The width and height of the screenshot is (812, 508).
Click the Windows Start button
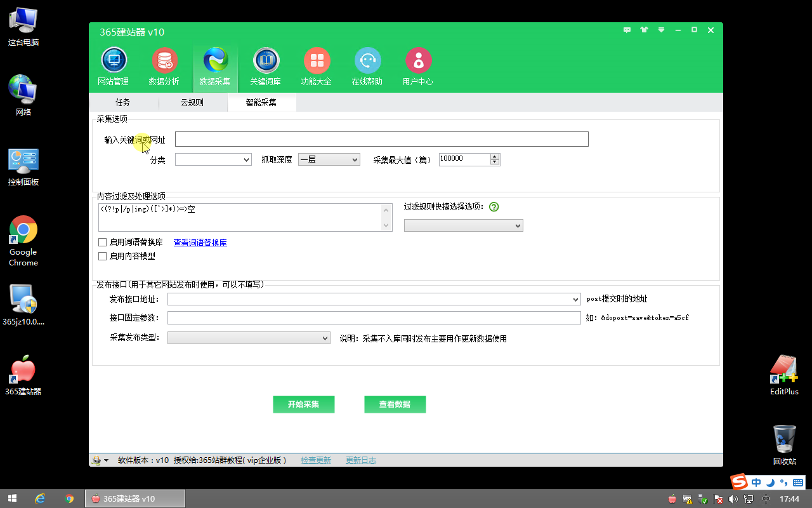12,498
